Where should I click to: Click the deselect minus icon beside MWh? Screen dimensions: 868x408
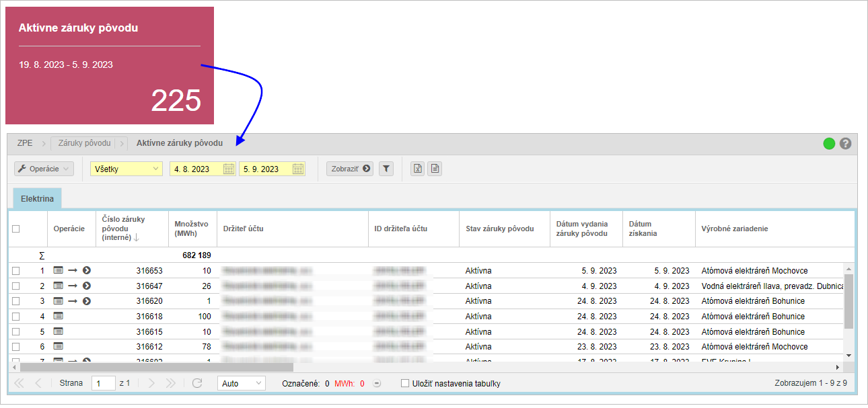[377, 384]
